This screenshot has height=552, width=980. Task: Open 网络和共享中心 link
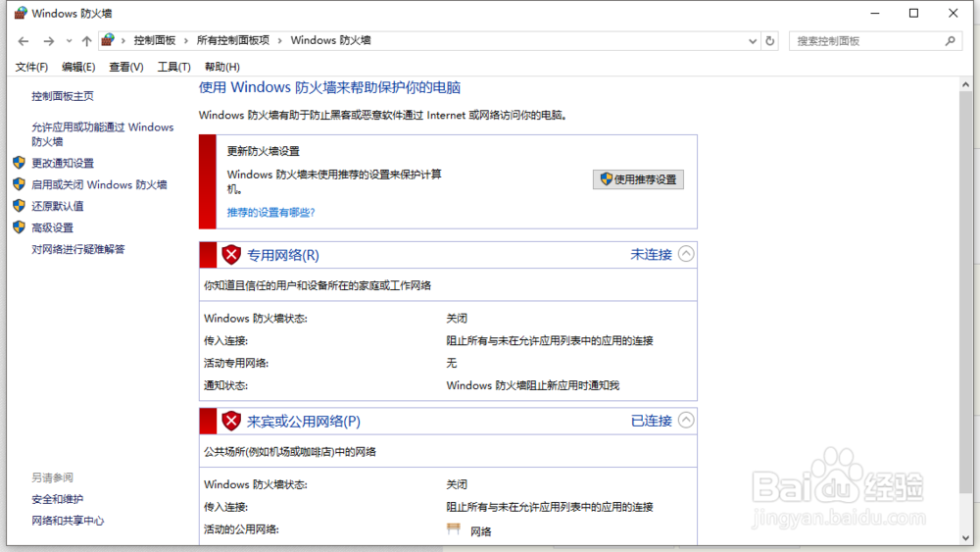click(68, 521)
